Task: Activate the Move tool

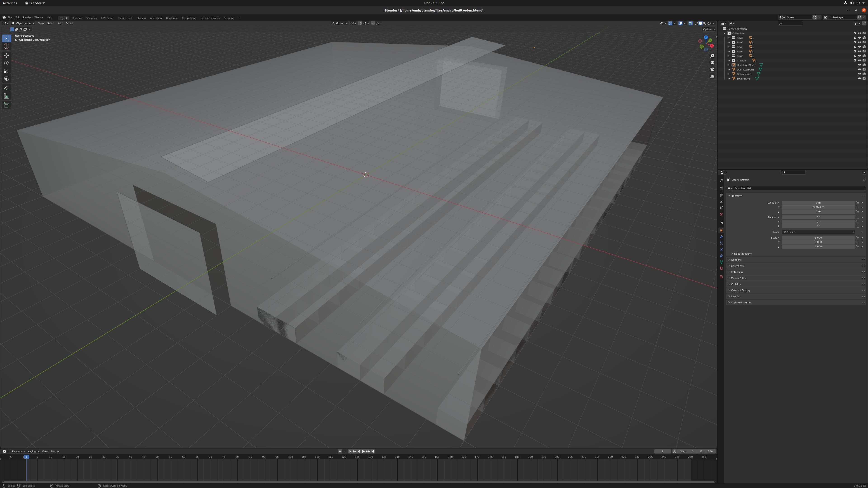Action: click(x=6, y=55)
